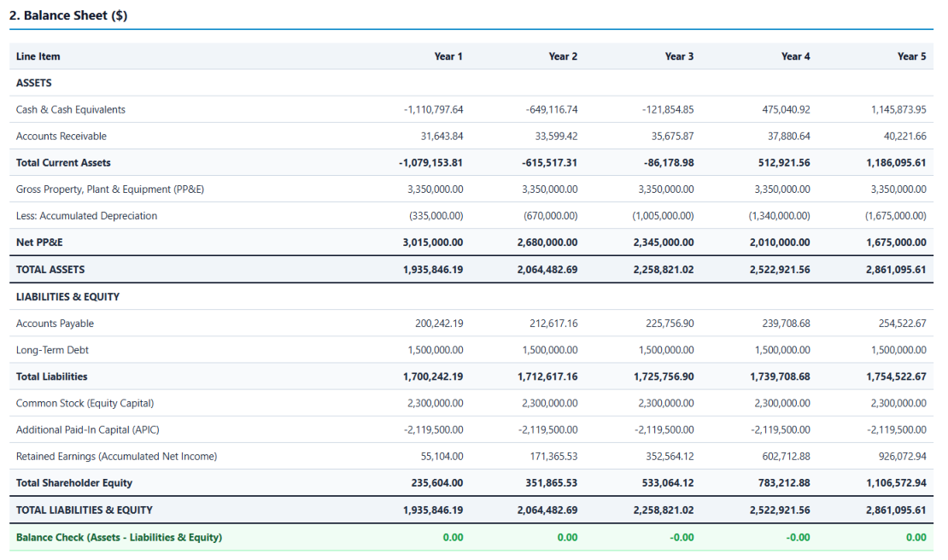Select 'Retained Earnings (Accumulated Net Income)' label
The width and height of the screenshot is (948, 560).
click(x=117, y=456)
